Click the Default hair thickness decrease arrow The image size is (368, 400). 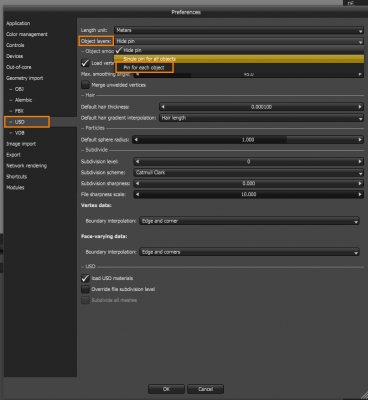tap(163, 107)
